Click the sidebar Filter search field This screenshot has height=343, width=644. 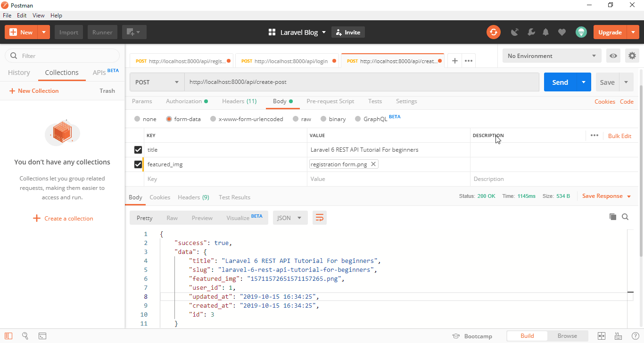[62, 56]
